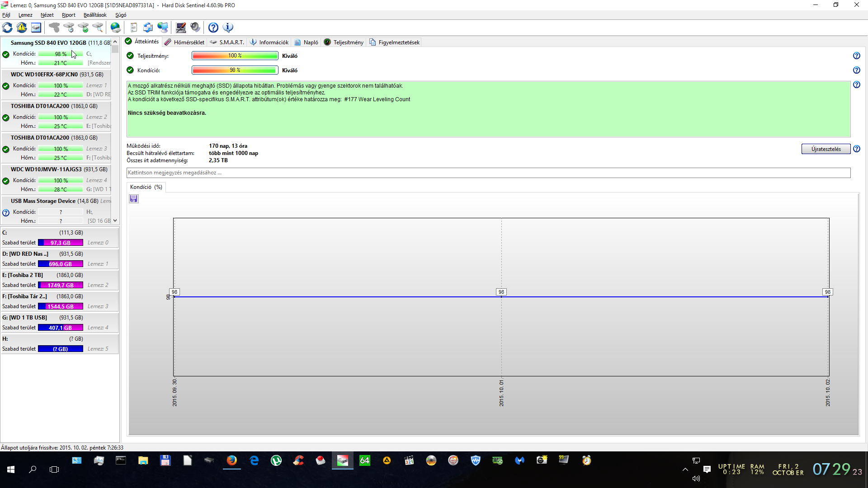
Task: Switch to the Figyelmeztetések tab
Action: (395, 42)
